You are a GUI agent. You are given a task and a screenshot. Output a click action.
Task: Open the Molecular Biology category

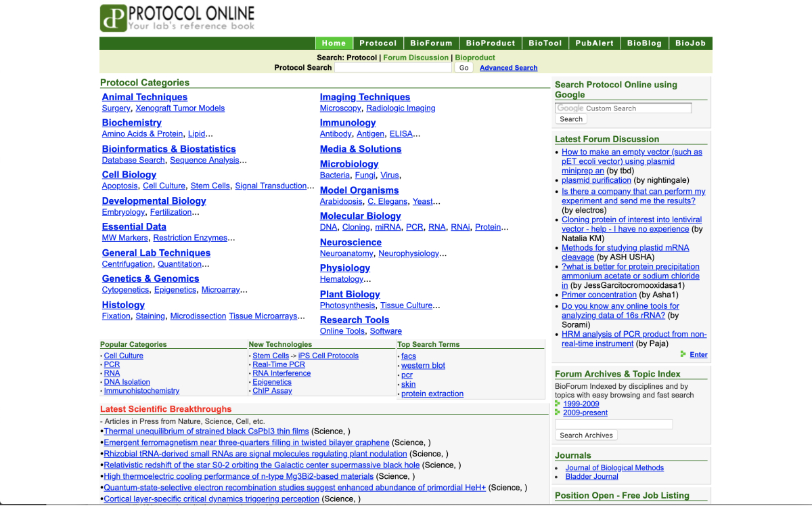click(360, 216)
